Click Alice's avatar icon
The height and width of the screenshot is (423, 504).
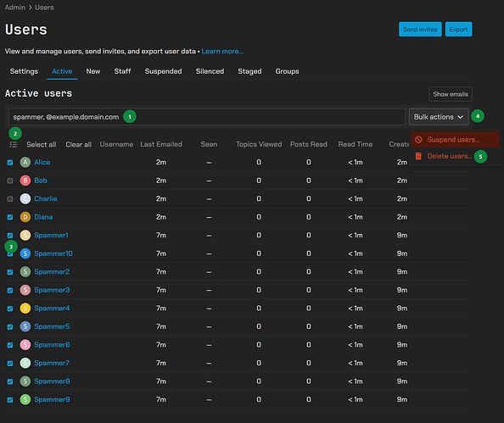[25, 162]
